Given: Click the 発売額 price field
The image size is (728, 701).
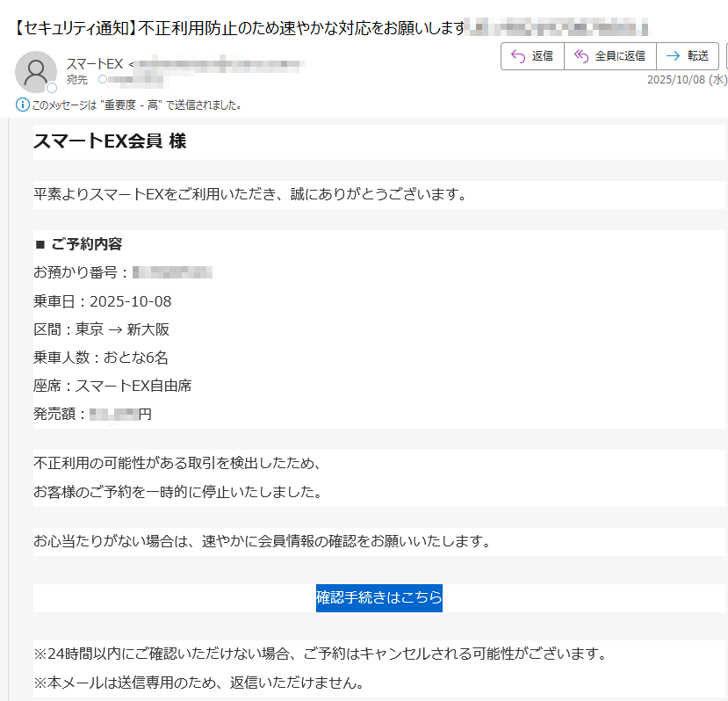Looking at the screenshot, I should pyautogui.click(x=90, y=413).
